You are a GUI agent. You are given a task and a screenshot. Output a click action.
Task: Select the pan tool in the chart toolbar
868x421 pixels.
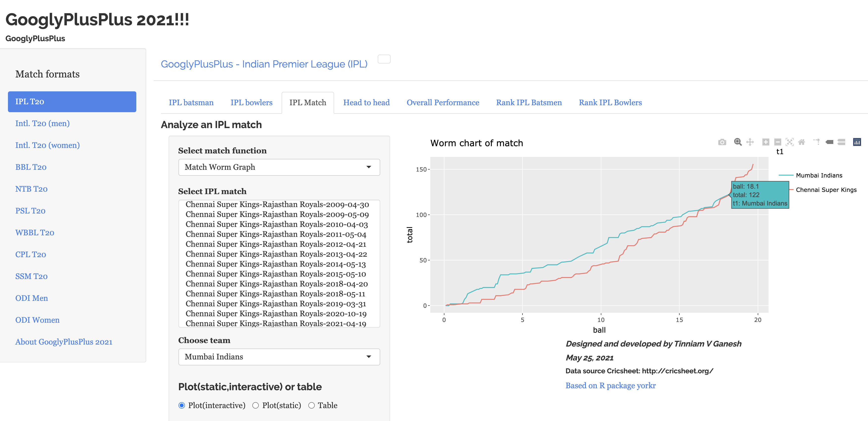[x=750, y=142]
